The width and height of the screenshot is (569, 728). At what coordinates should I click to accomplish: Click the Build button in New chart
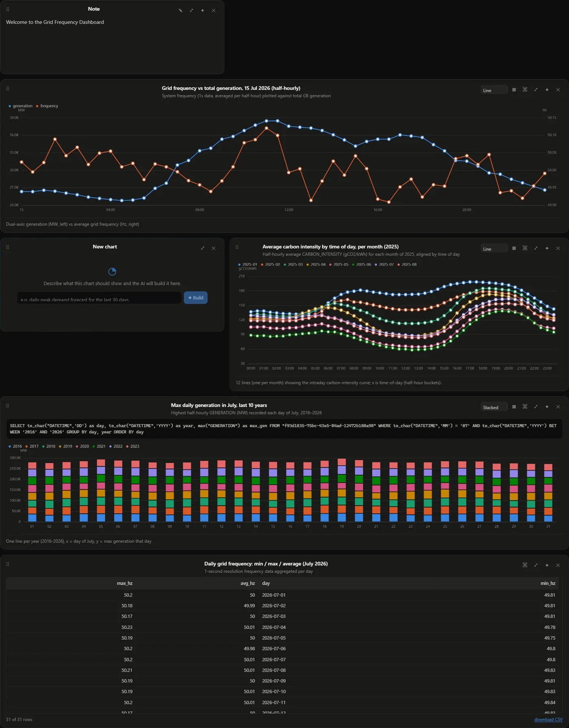(195, 298)
